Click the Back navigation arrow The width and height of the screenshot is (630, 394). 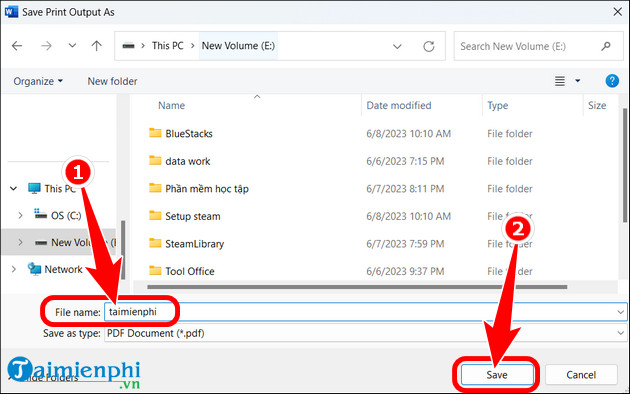(17, 46)
